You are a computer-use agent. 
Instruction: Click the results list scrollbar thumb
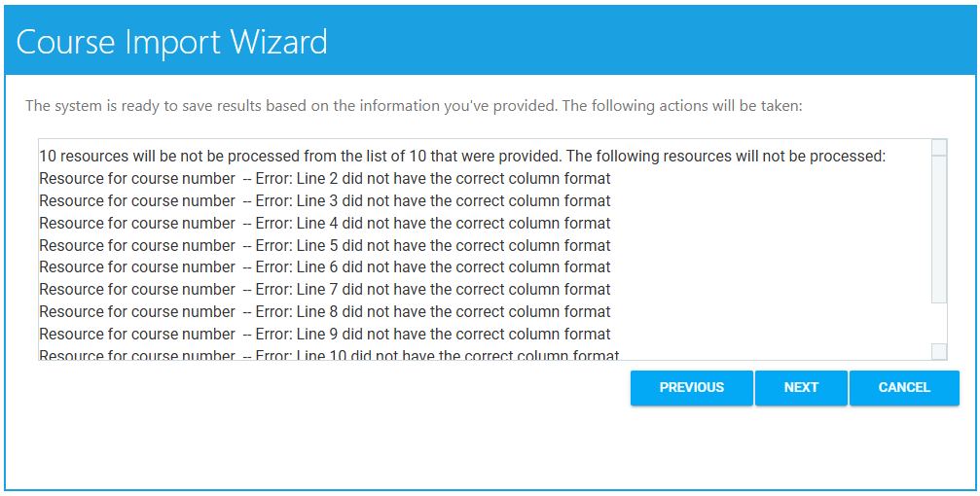pyautogui.click(x=939, y=229)
